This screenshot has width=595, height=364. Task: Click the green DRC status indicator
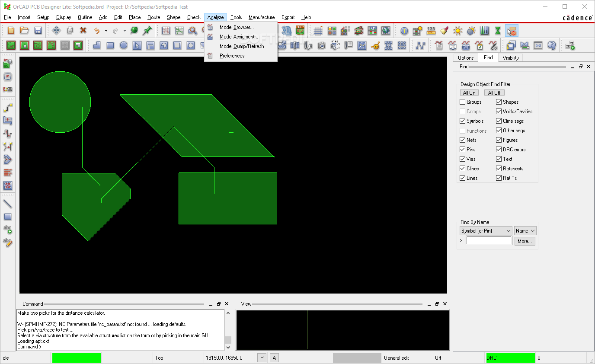coord(511,358)
